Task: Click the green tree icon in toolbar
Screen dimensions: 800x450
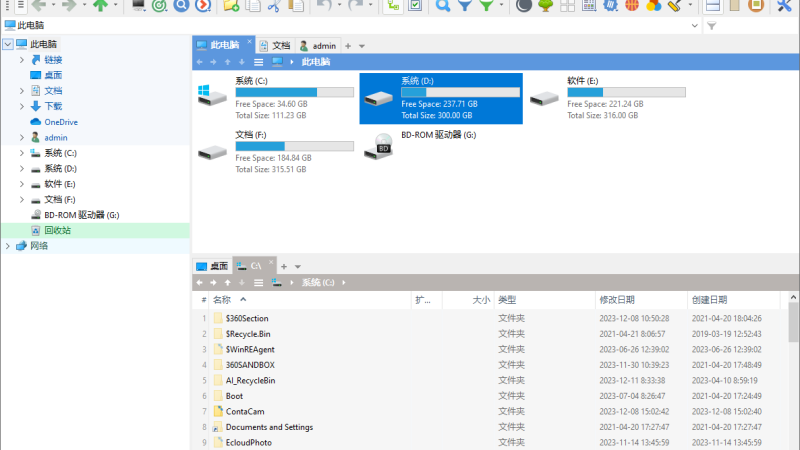Action: pyautogui.click(x=545, y=5)
